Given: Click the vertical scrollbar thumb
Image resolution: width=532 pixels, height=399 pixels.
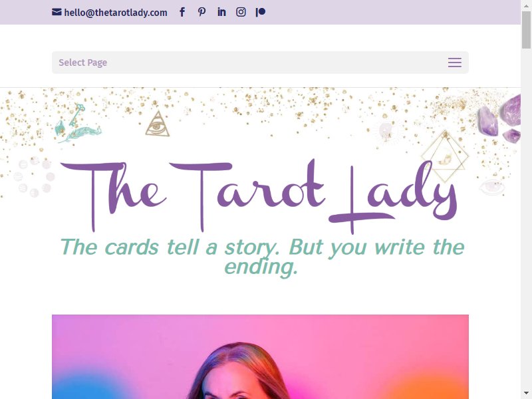Looking at the screenshot, I should 526,29.
